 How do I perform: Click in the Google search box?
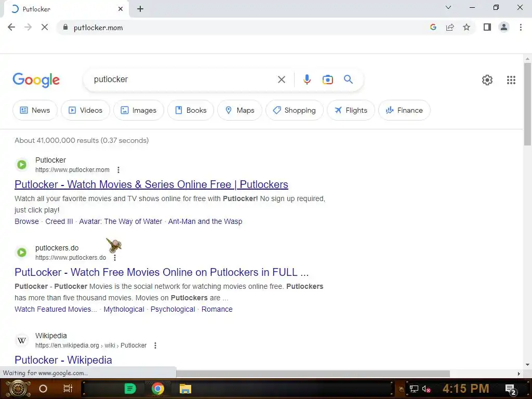(x=183, y=79)
